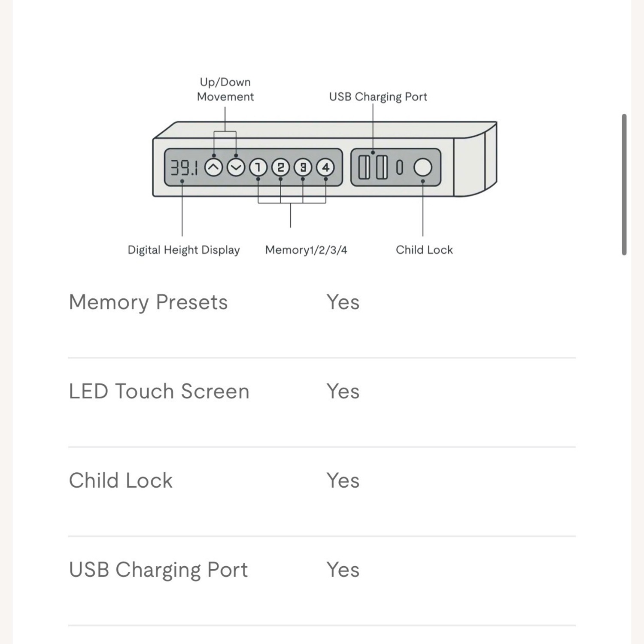Click the Up/Down Movement label

225,89
